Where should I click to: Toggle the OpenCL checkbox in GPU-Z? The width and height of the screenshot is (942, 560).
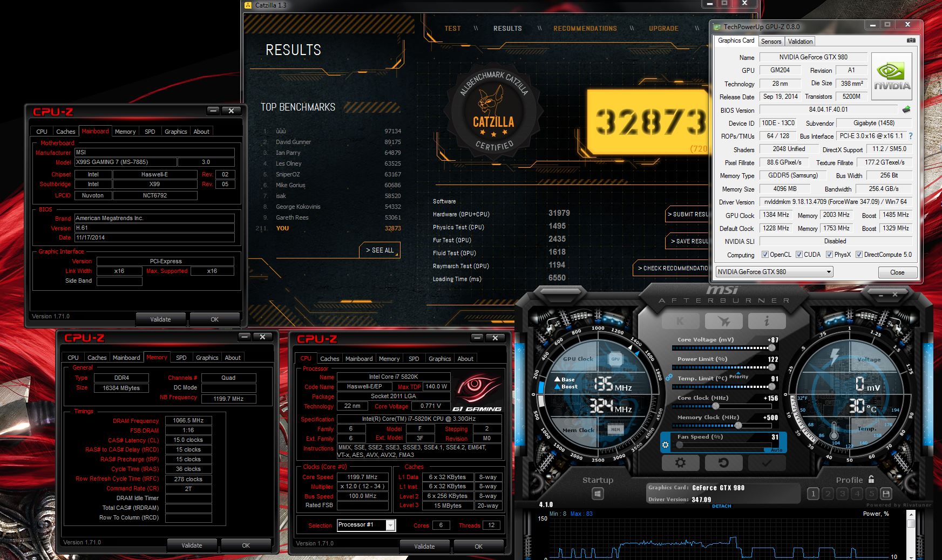click(765, 255)
